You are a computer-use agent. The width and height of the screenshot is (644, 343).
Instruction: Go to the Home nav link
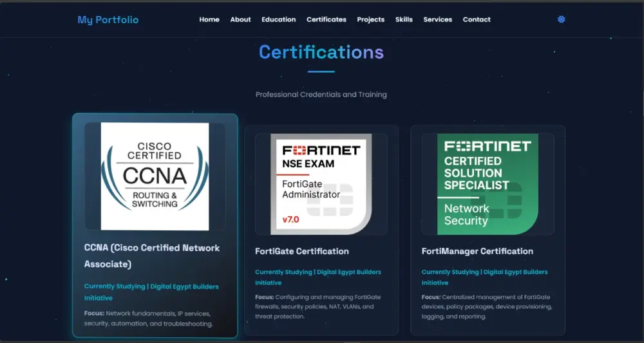click(209, 19)
